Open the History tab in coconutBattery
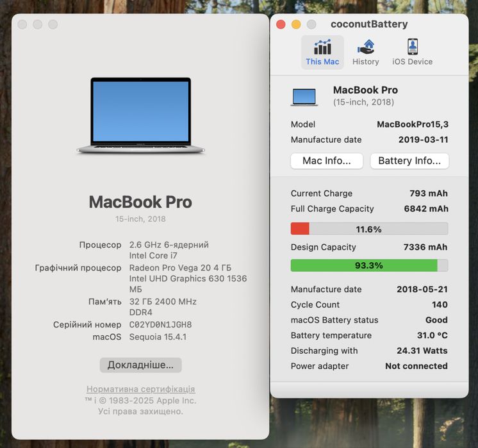Viewport: 478px width, 448px height. click(x=365, y=52)
